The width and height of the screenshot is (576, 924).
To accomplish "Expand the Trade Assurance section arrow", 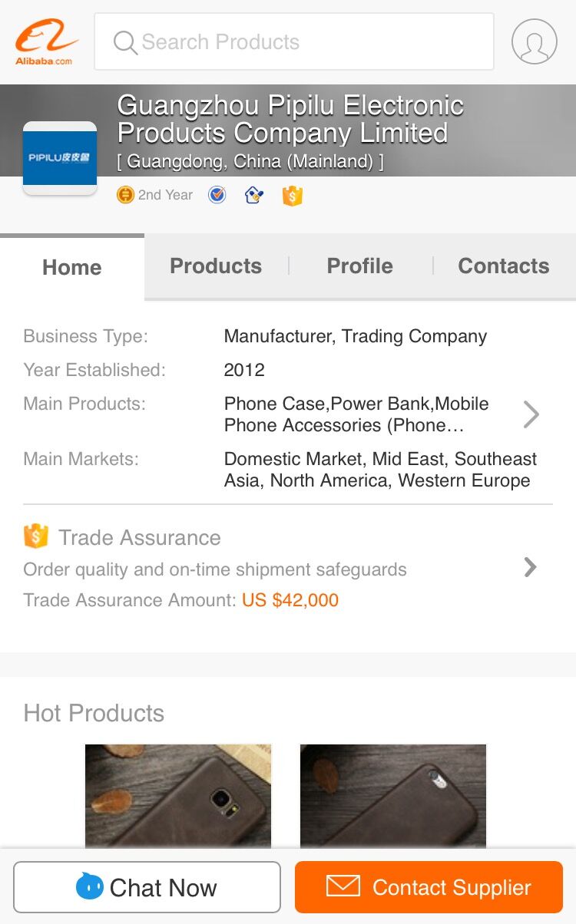I will tap(530, 567).
